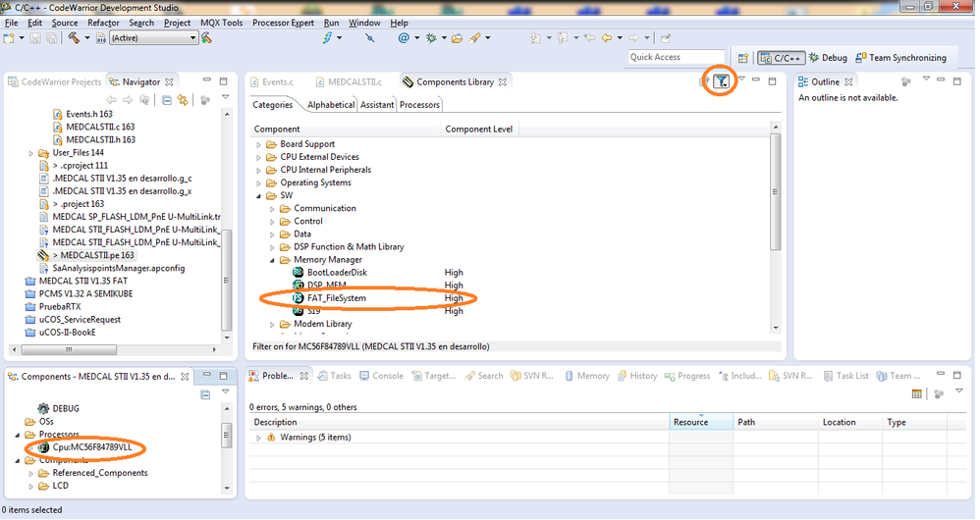Click the binary file icon beside (Active)
Screen dimensions: 980x520
pos(100,38)
